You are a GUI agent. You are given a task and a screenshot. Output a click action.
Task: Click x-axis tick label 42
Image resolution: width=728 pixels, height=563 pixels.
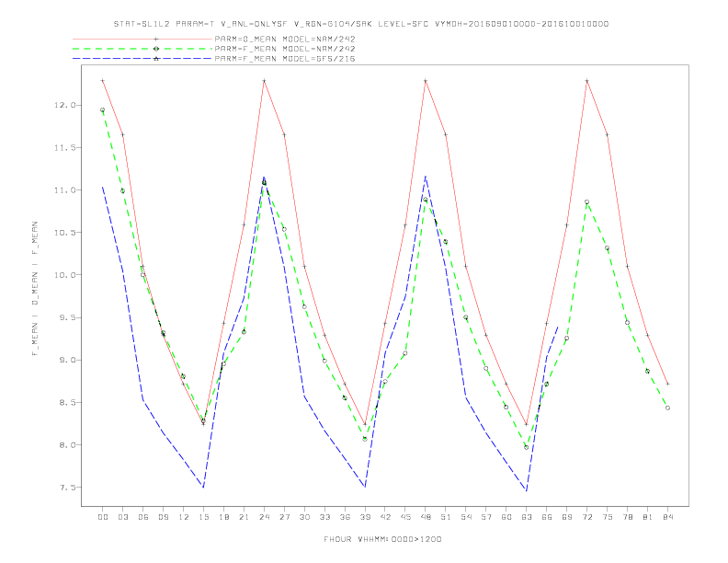click(x=385, y=517)
